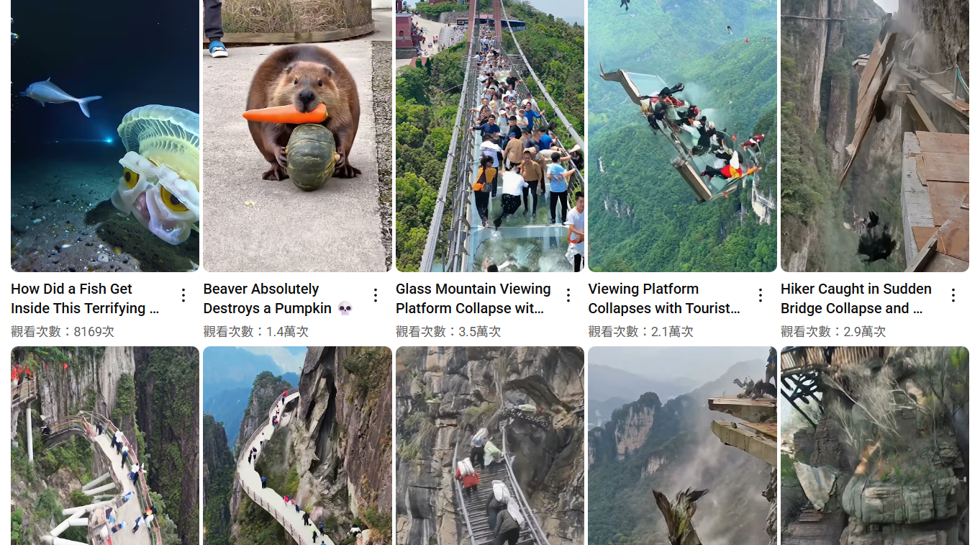Open options menu for the fish jellyfish video

183,295
